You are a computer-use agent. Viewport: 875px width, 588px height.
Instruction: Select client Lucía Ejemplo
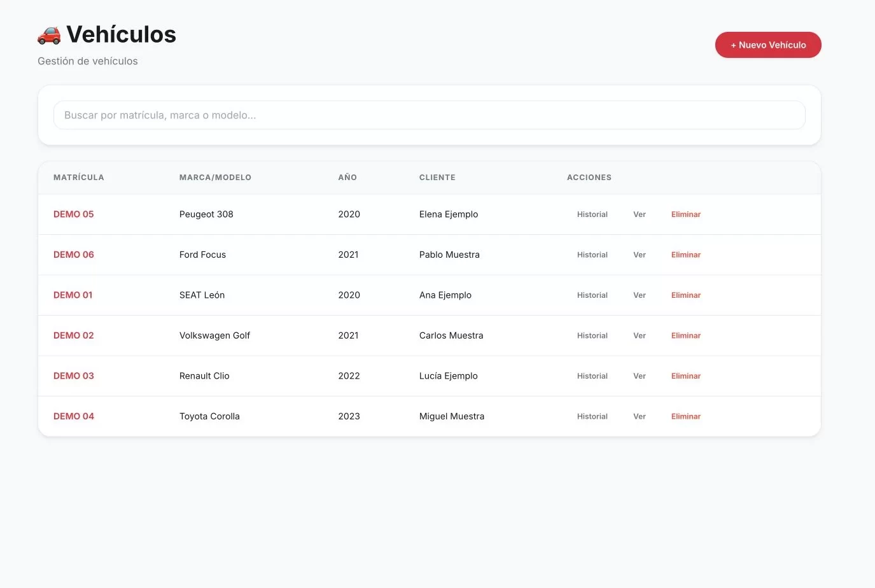pos(449,376)
